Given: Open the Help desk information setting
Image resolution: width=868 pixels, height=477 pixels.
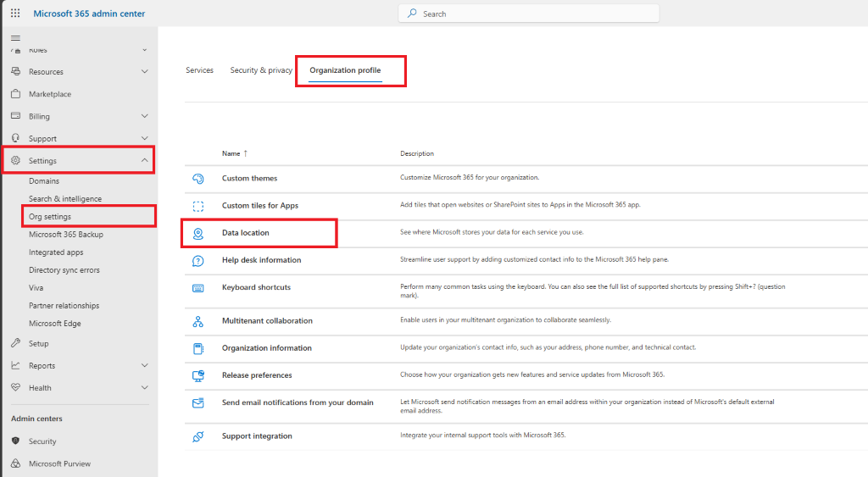Looking at the screenshot, I should click(x=262, y=260).
